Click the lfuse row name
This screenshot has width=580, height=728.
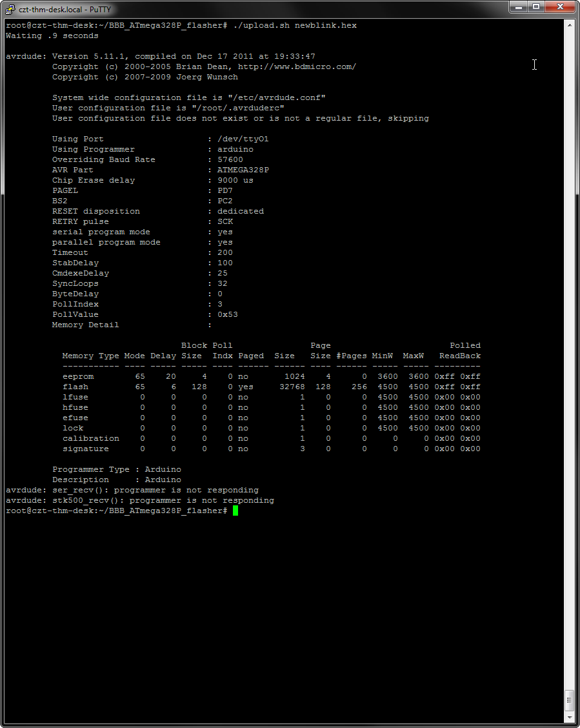(x=75, y=398)
